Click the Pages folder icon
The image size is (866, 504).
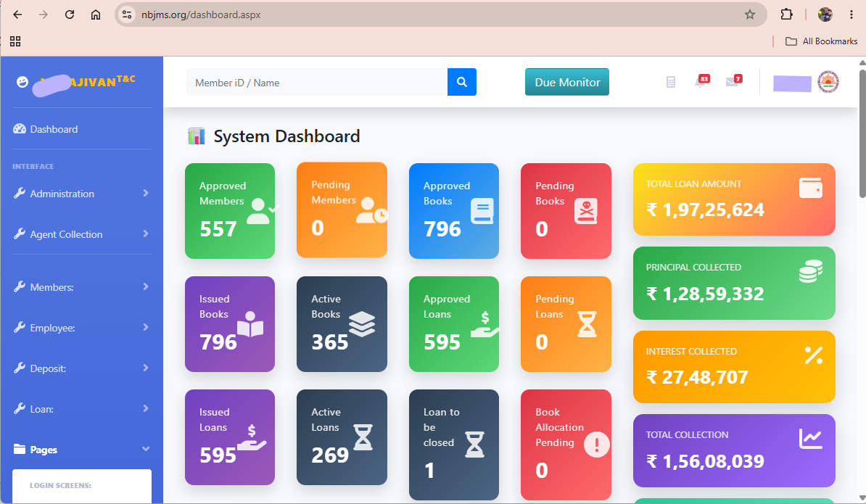click(20, 449)
